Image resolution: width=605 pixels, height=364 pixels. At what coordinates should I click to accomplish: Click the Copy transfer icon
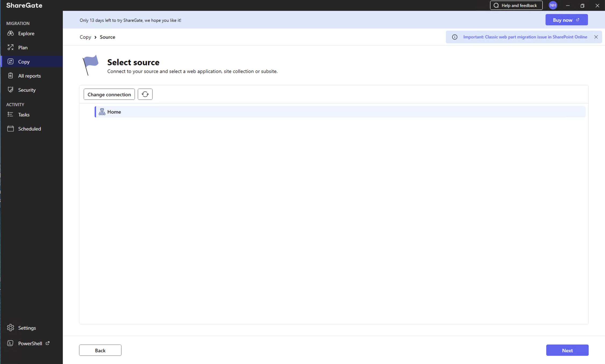[10, 61]
